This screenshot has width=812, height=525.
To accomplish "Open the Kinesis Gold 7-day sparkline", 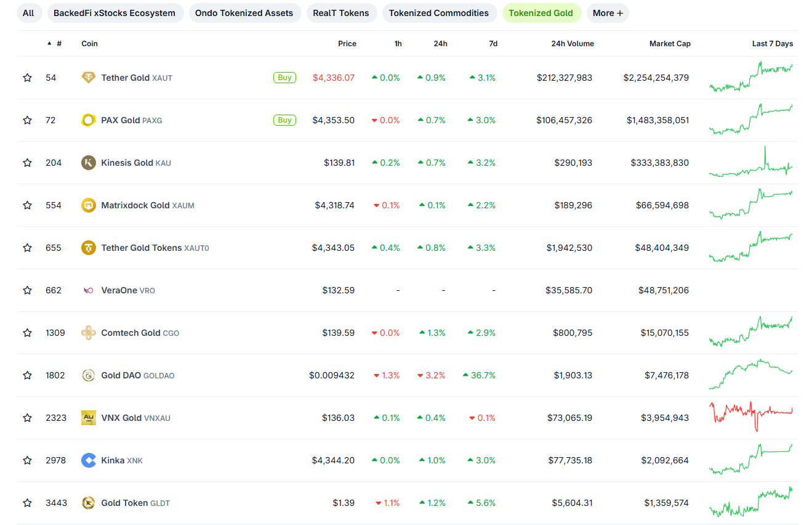I will pos(751,162).
